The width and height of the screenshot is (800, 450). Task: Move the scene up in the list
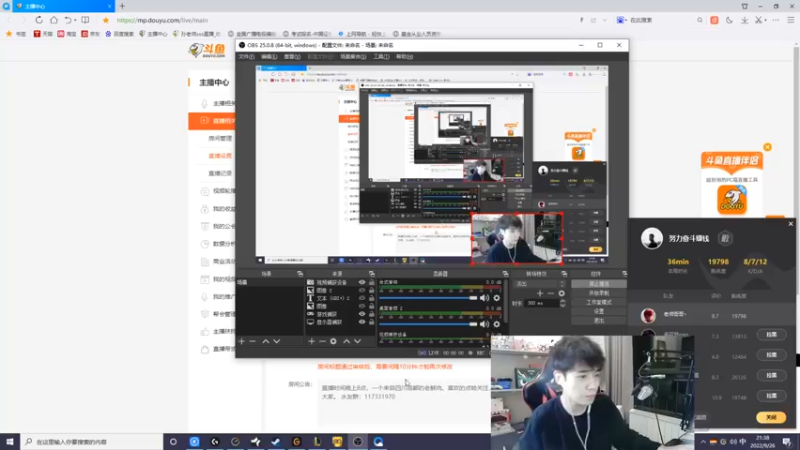(265, 341)
